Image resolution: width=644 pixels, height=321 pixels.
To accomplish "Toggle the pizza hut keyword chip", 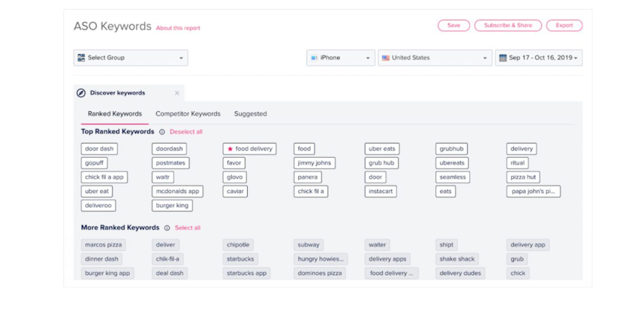I will tap(523, 177).
